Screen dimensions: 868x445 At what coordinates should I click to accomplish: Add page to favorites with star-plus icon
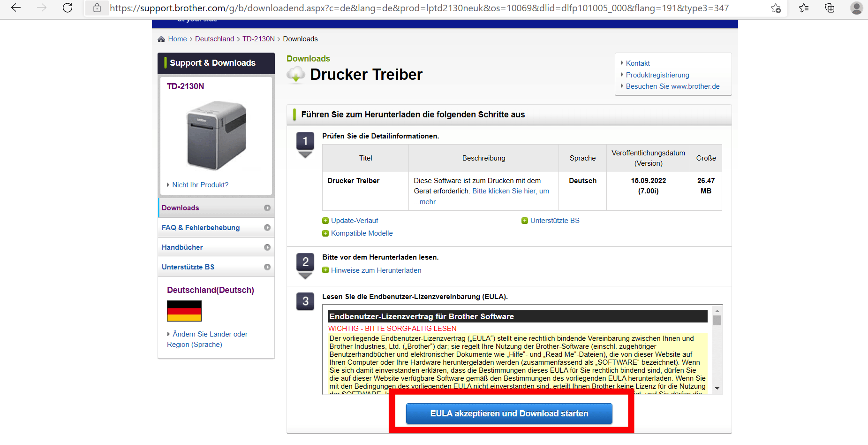tap(776, 8)
